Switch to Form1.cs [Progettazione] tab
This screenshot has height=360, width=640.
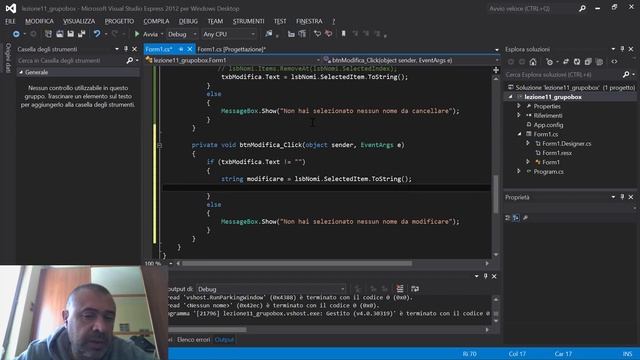tap(231, 49)
